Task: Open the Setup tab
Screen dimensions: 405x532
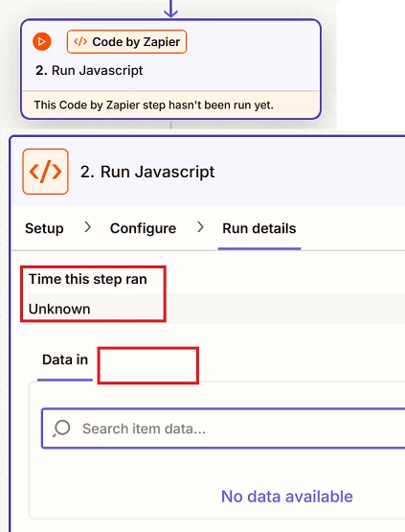Action: tap(44, 228)
